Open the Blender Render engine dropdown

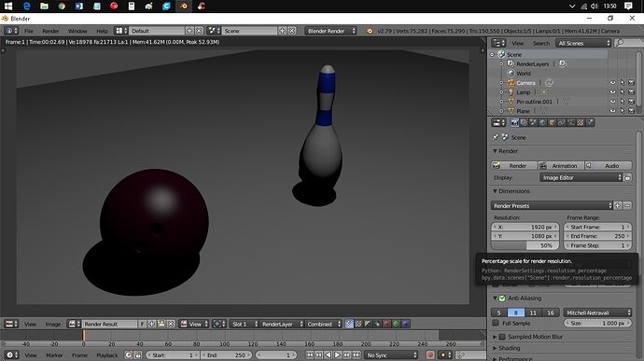[x=330, y=31]
